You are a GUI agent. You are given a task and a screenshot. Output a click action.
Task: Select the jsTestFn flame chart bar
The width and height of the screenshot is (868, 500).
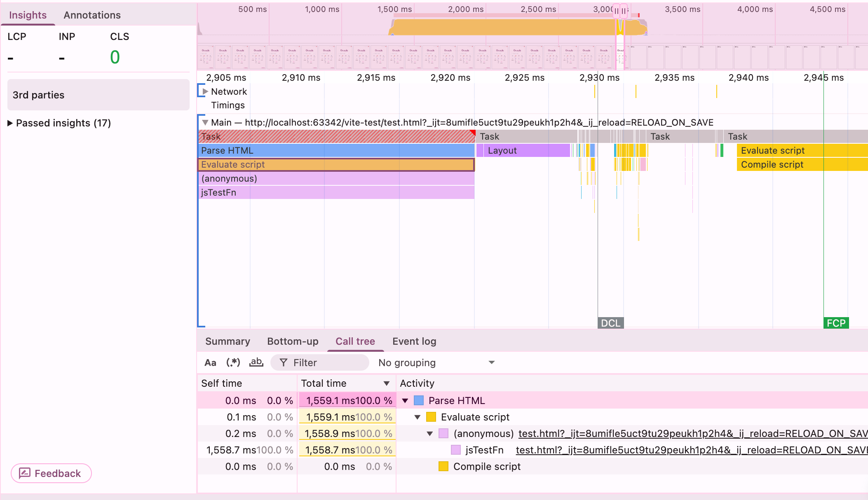coord(337,192)
